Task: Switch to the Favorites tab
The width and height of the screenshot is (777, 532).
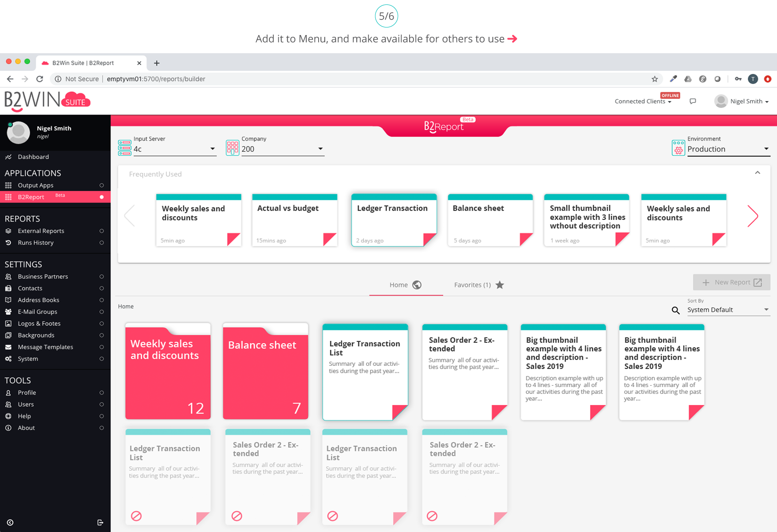Action: tap(479, 285)
